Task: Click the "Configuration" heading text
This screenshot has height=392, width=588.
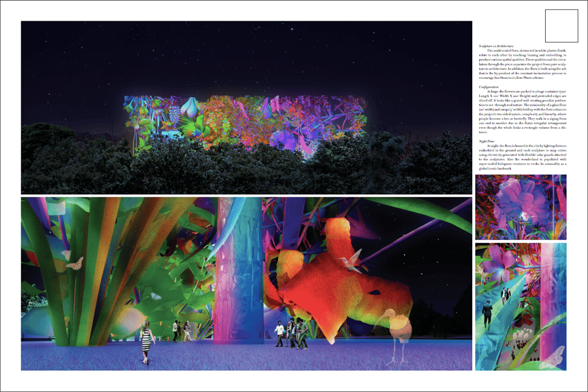Action: [489, 87]
